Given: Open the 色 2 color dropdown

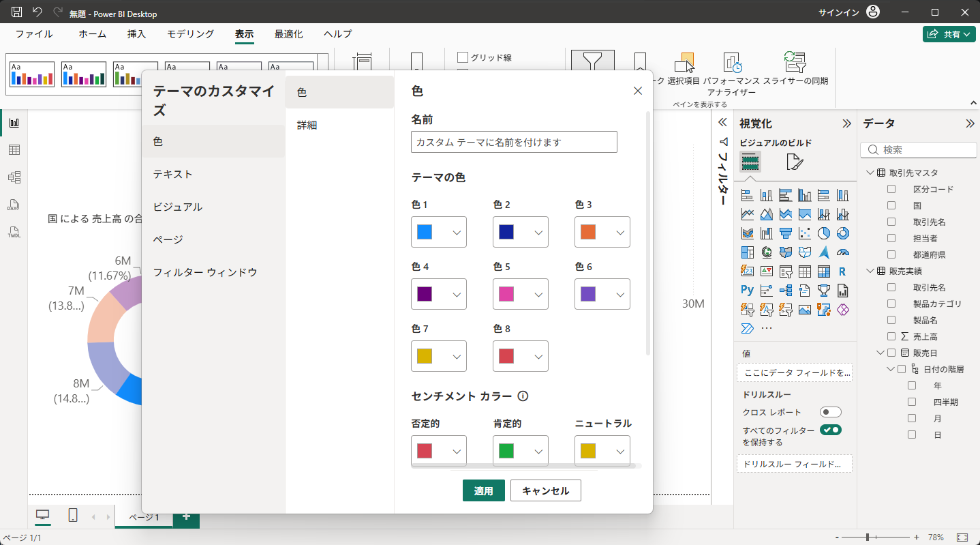Looking at the screenshot, I should 521,232.
